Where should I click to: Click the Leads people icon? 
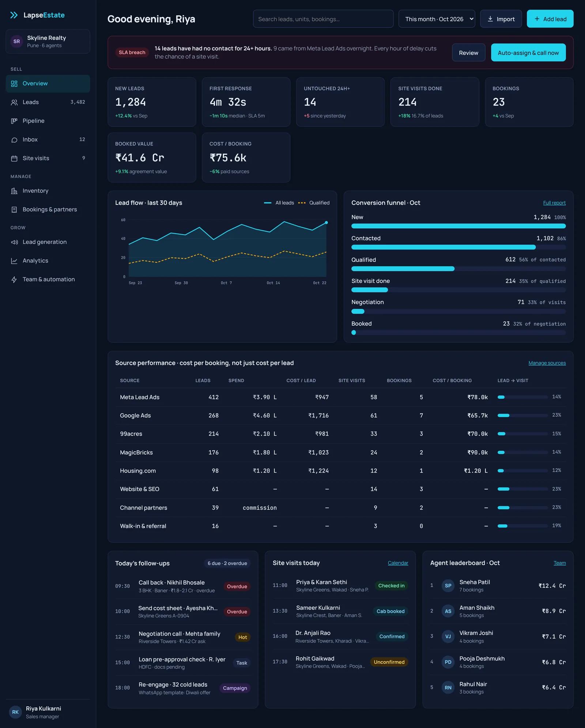point(14,102)
